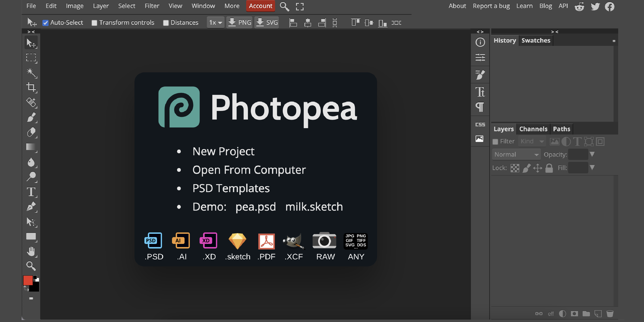Enable the Distances checkbox

[x=166, y=23]
